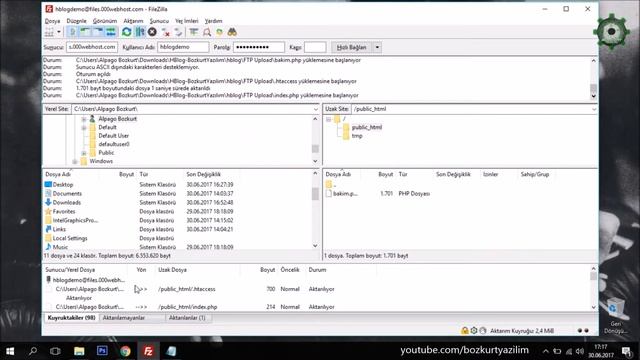This screenshot has height=360, width=640.
Task: Expand the Default tree node
Action: tap(84, 127)
